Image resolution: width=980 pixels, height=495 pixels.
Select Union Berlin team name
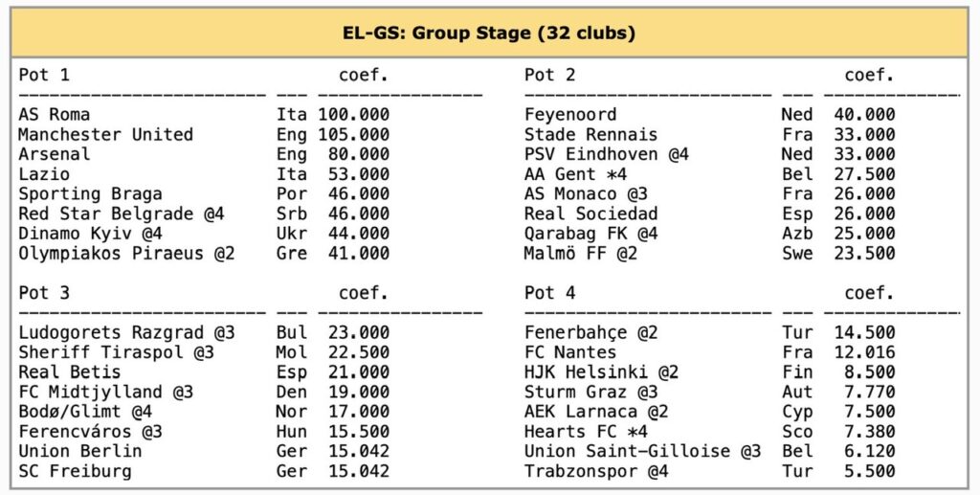tap(79, 451)
